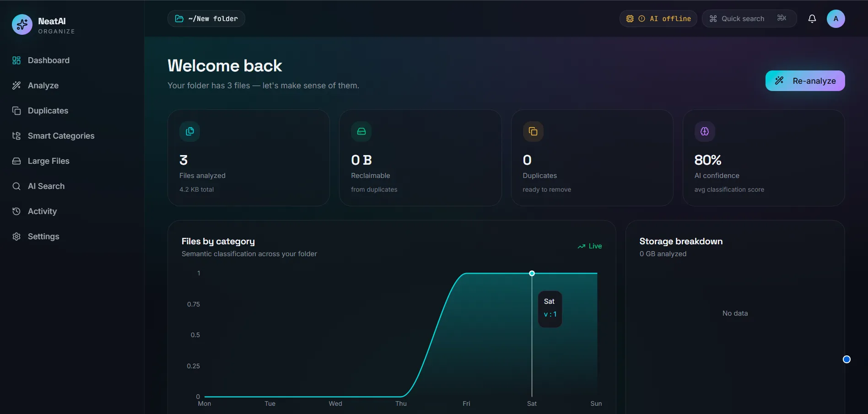Click the 'Storage breakdown' heading
The image size is (868, 414).
tap(681, 242)
